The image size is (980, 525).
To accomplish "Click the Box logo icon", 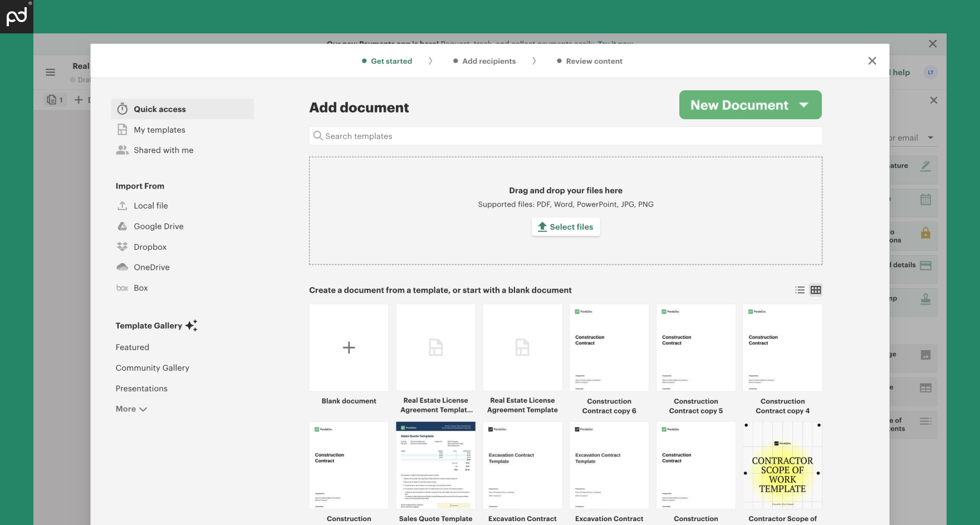I will coord(122,288).
